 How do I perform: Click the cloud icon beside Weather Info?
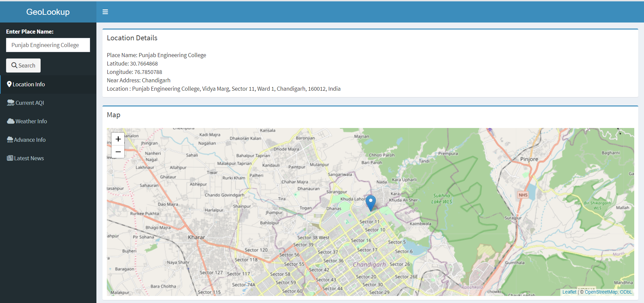11,121
